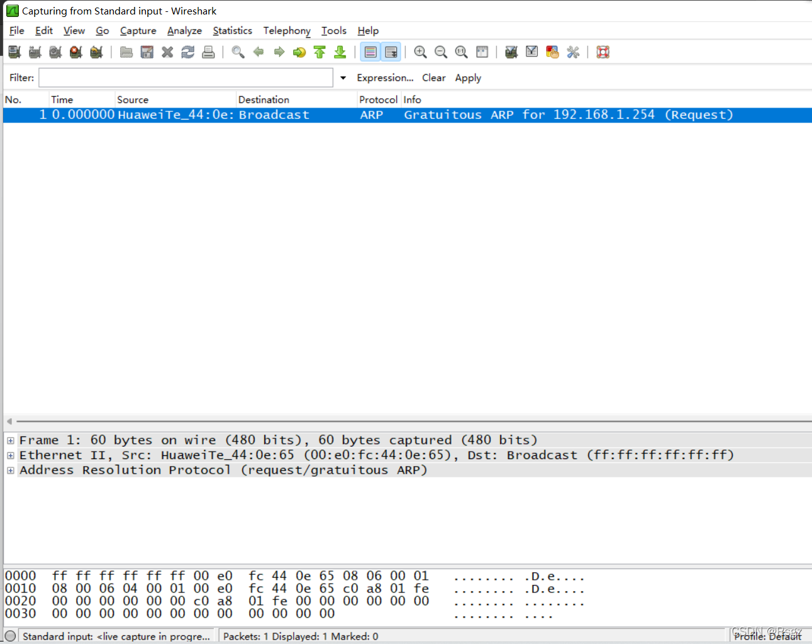
Task: Expand the Frame 1 details node
Action: click(11, 440)
